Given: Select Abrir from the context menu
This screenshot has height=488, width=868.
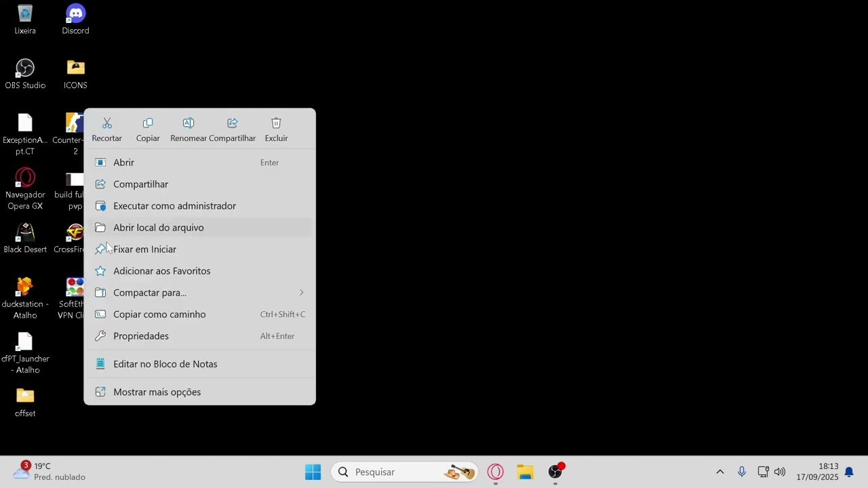Looking at the screenshot, I should (x=199, y=163).
